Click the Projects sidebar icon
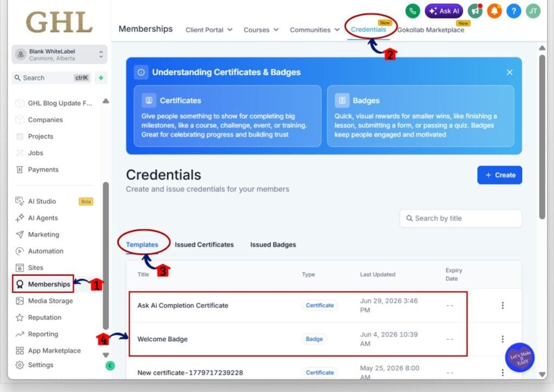554x392 pixels. click(x=20, y=136)
